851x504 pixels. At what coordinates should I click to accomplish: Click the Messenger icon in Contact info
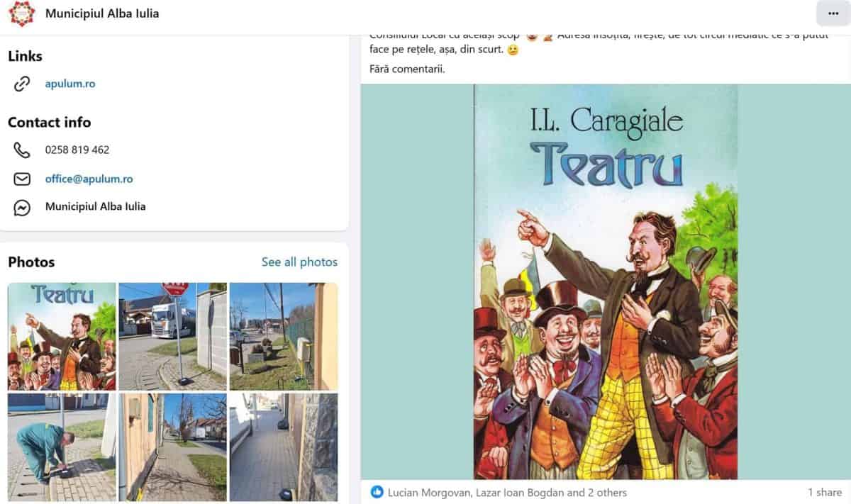[22, 207]
